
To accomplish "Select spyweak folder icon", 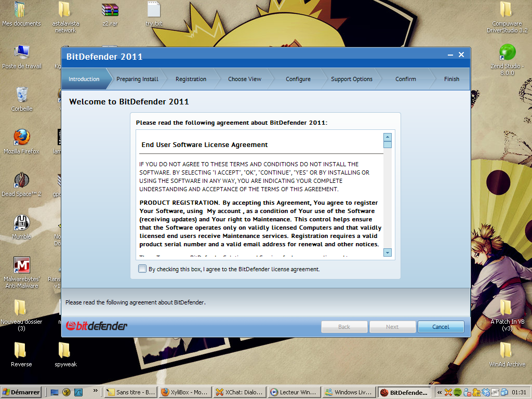I will (x=65, y=354).
